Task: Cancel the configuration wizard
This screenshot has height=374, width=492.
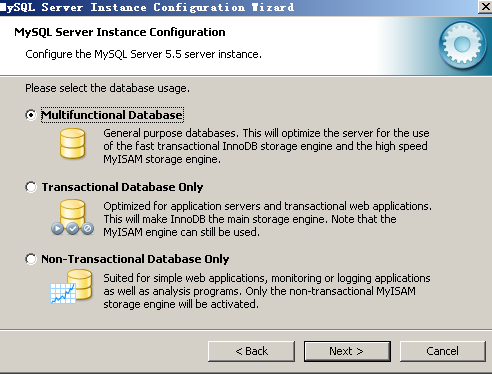Action: [443, 351]
